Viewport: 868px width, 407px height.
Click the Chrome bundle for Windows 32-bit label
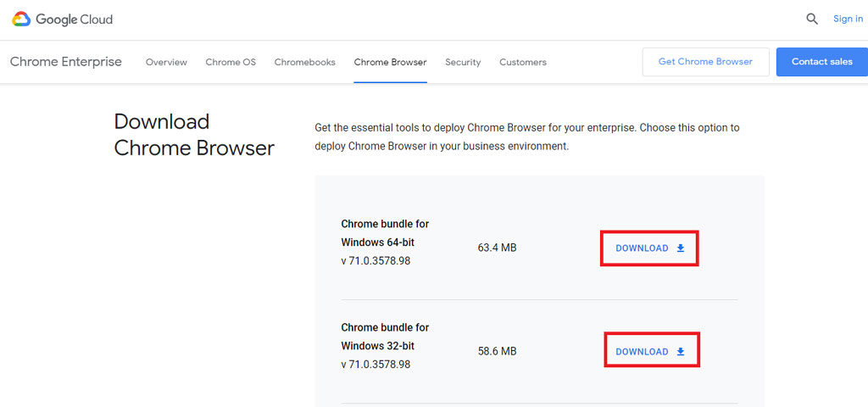coord(385,337)
